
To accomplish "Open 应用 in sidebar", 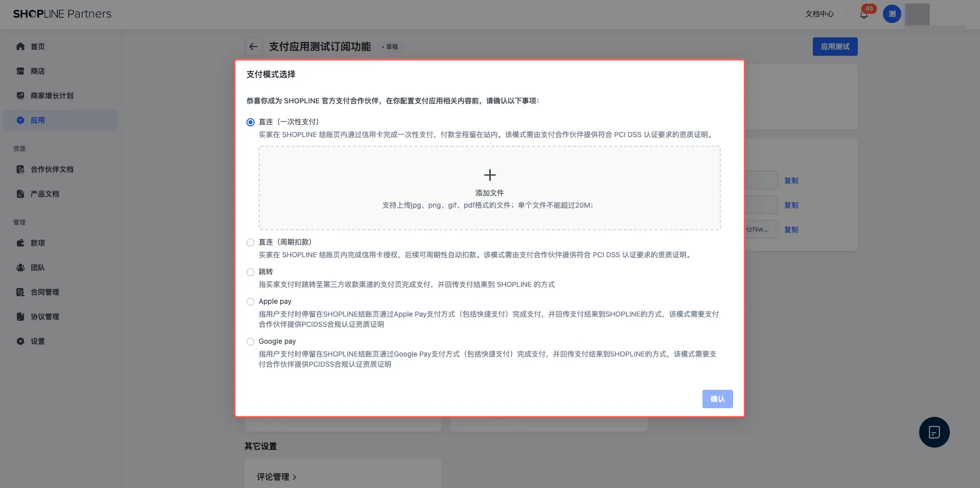I will [x=60, y=120].
